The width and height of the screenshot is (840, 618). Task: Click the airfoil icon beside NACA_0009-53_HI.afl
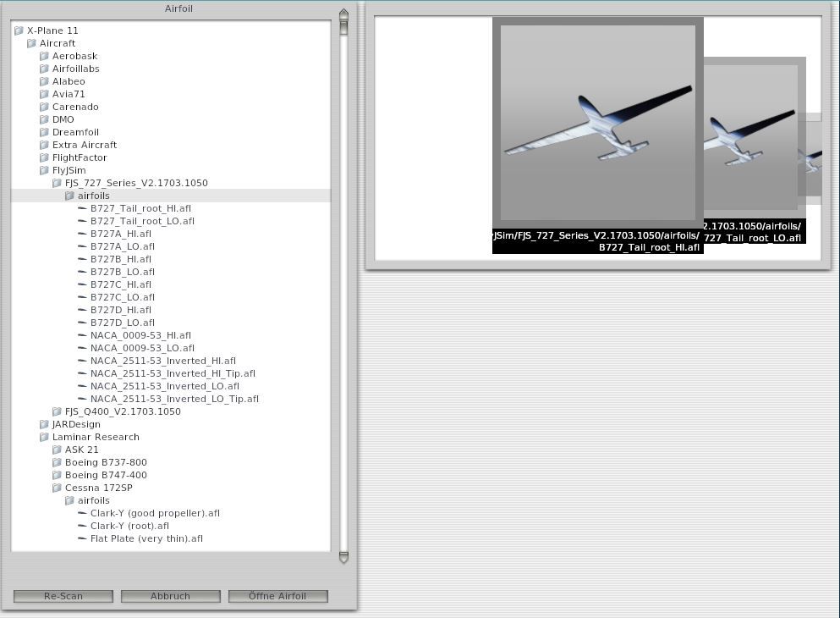coord(82,335)
